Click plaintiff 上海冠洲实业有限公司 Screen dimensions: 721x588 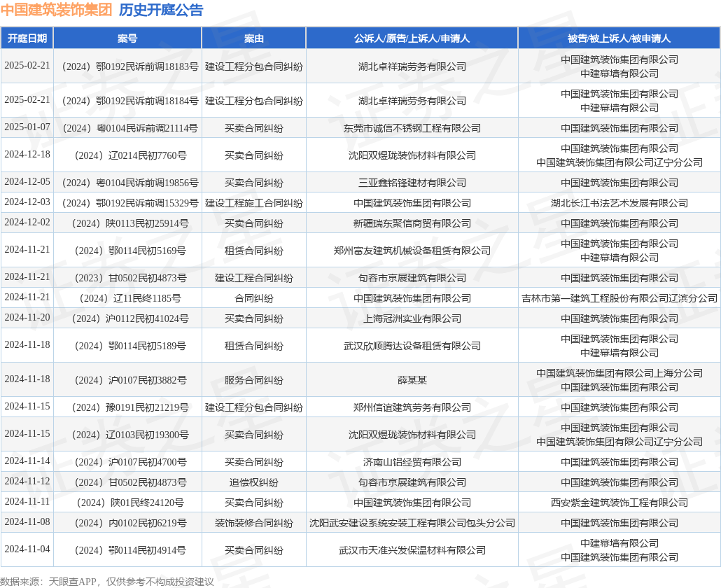click(412, 318)
